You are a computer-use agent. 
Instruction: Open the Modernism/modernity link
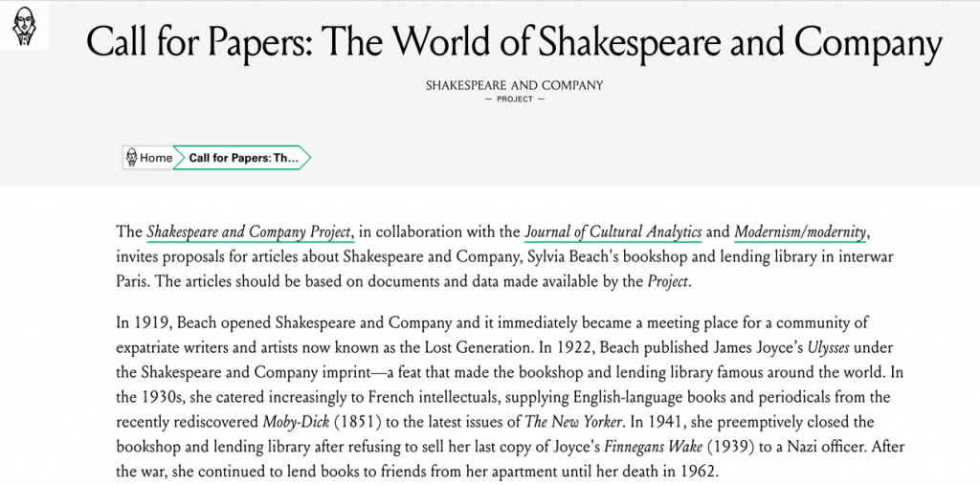tap(800, 232)
